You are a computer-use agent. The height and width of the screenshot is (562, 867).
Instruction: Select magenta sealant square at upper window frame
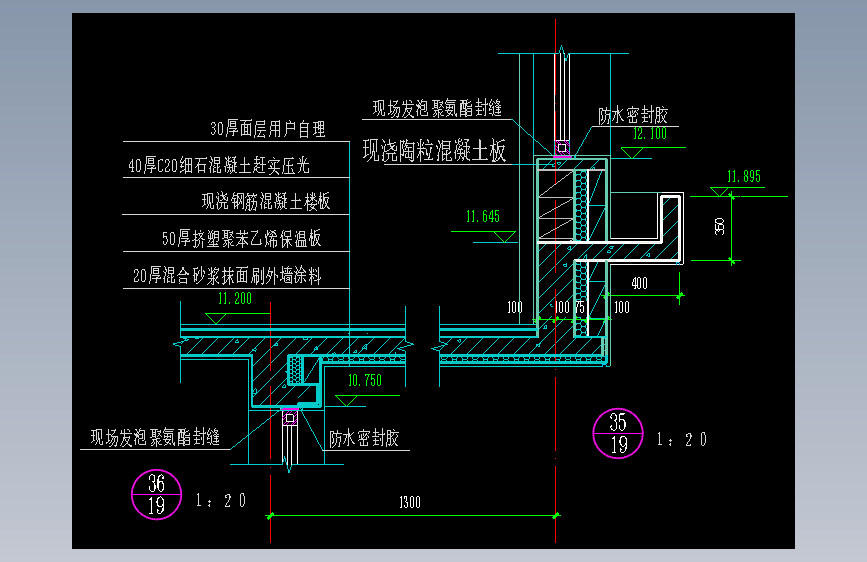click(x=562, y=148)
